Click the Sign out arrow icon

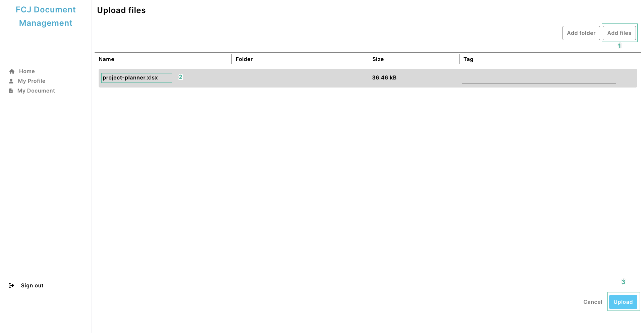point(11,285)
